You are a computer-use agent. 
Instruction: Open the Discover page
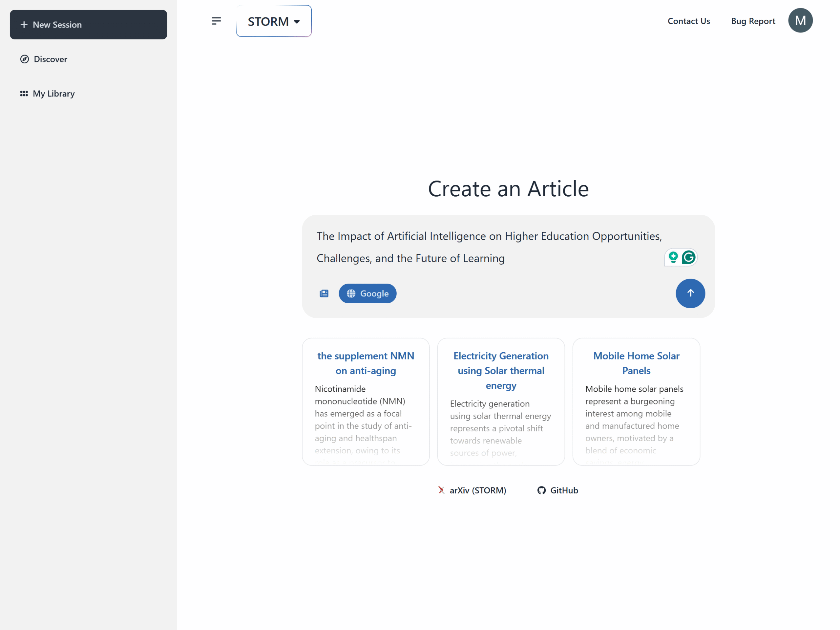44,59
